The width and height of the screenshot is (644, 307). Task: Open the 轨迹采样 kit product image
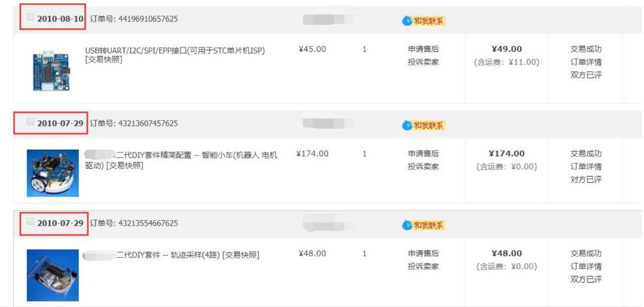(52, 275)
